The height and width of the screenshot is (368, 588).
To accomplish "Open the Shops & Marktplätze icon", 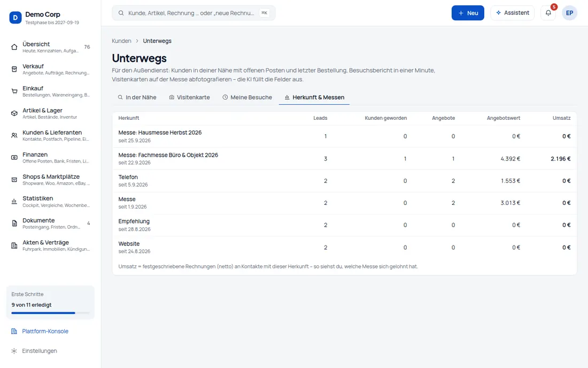I will (x=14, y=180).
